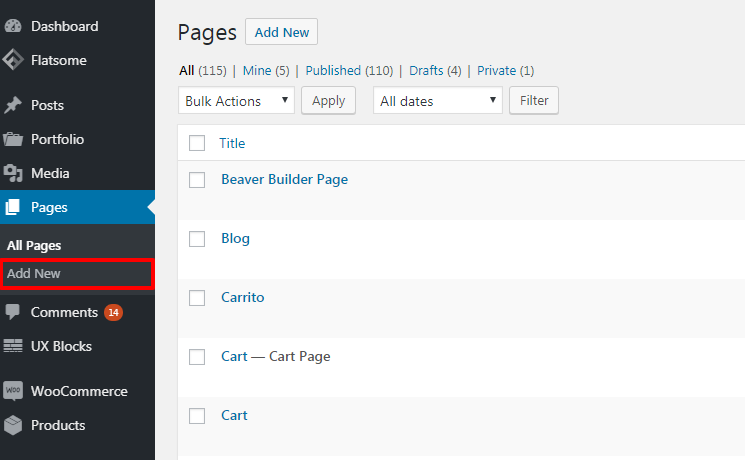The width and height of the screenshot is (745, 460).
Task: Click the Products box icon
Action: (13, 425)
